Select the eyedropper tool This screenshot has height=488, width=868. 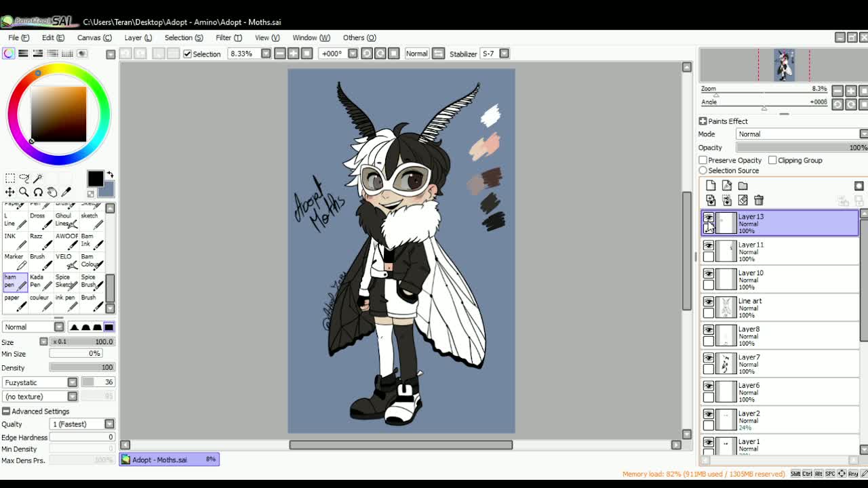coord(66,192)
